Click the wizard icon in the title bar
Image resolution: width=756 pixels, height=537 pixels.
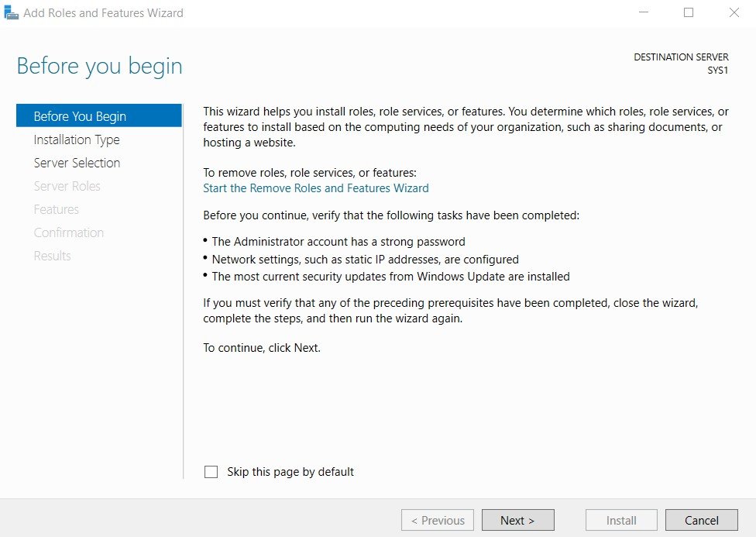point(11,12)
